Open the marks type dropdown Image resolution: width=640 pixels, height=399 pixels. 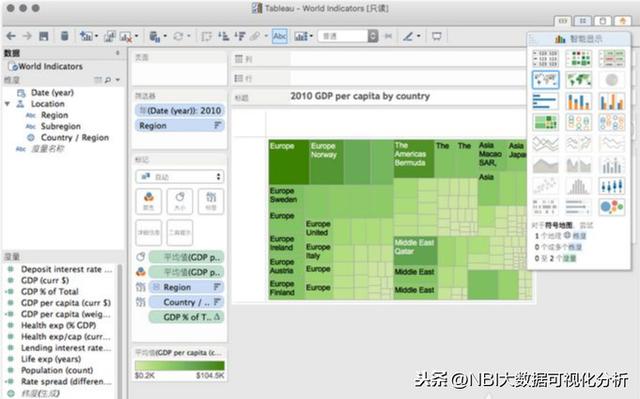tap(180, 177)
